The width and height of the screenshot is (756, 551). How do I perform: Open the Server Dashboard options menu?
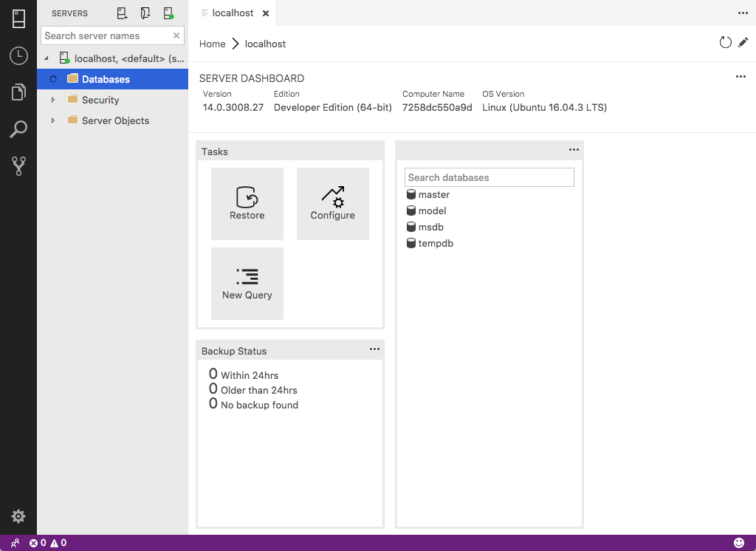point(740,76)
